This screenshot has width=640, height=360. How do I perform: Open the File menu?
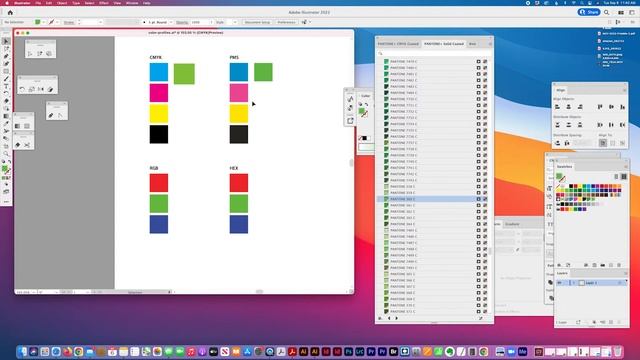pyautogui.click(x=38, y=3)
